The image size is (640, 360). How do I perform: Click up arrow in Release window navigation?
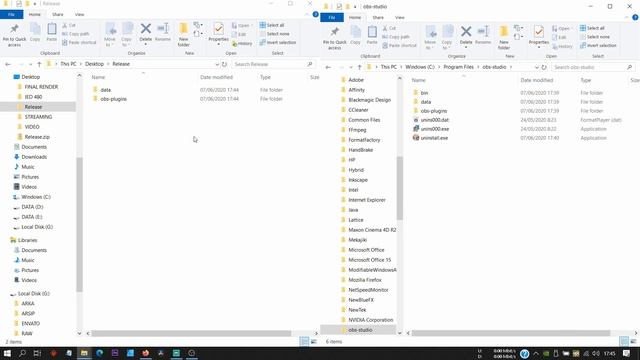39,64
